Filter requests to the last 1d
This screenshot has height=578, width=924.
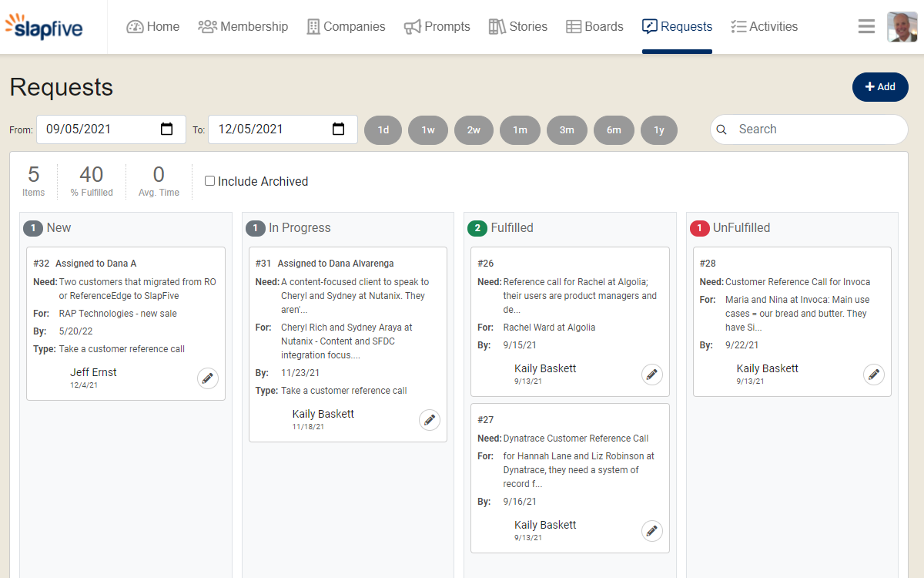(x=383, y=130)
